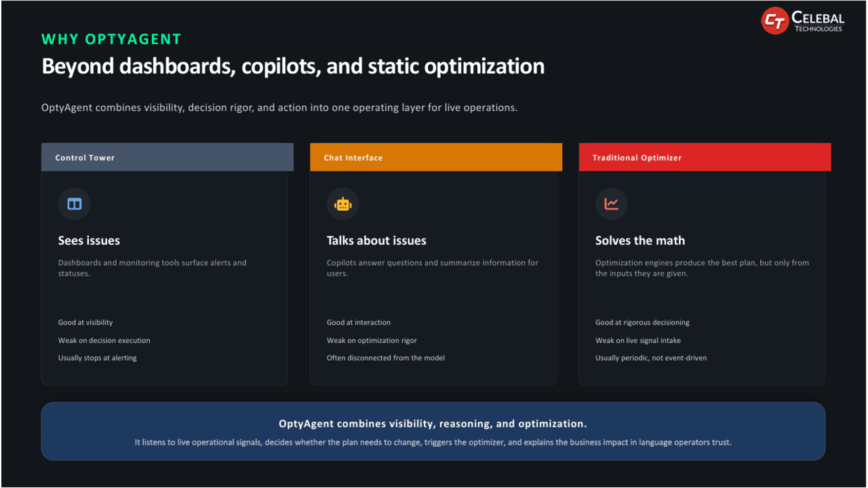The image size is (868, 488).
Task: Click Good at rigorous decisioning line
Action: 642,323
